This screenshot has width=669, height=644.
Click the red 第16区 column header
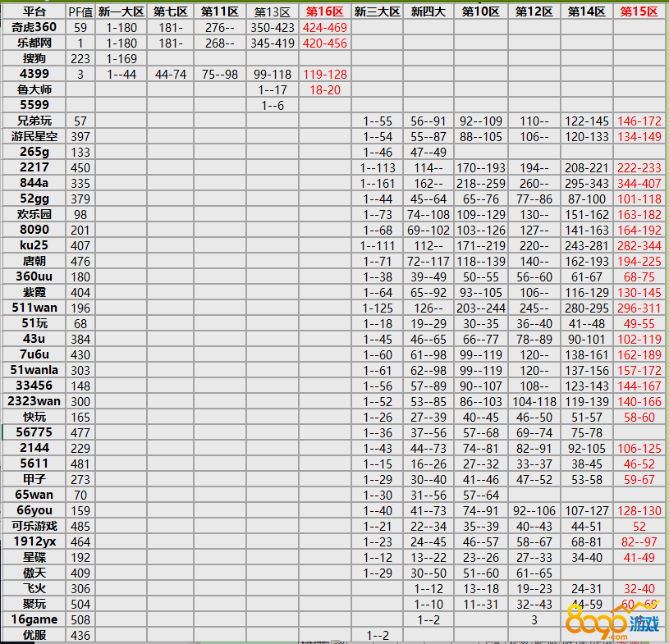(325, 11)
